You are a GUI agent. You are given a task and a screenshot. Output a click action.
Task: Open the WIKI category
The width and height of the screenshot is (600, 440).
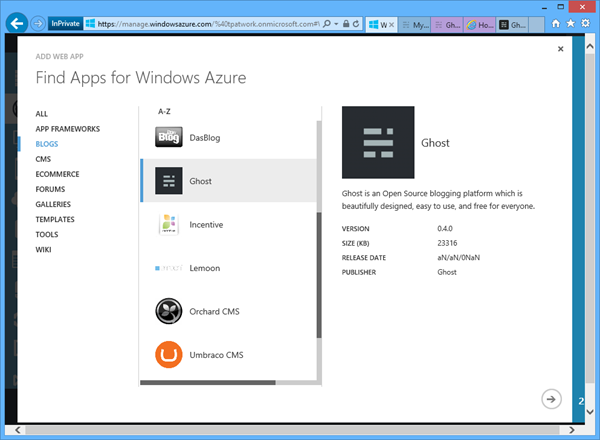click(43, 249)
